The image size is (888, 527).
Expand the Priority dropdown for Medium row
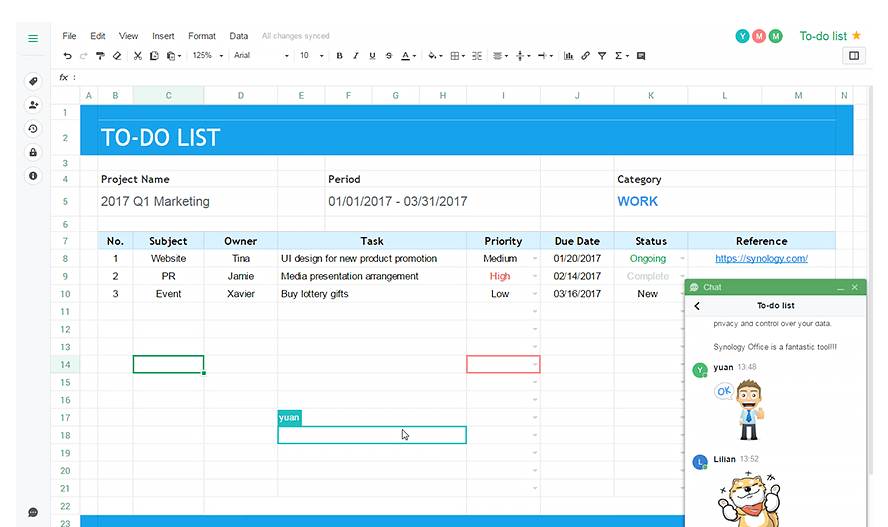point(535,259)
